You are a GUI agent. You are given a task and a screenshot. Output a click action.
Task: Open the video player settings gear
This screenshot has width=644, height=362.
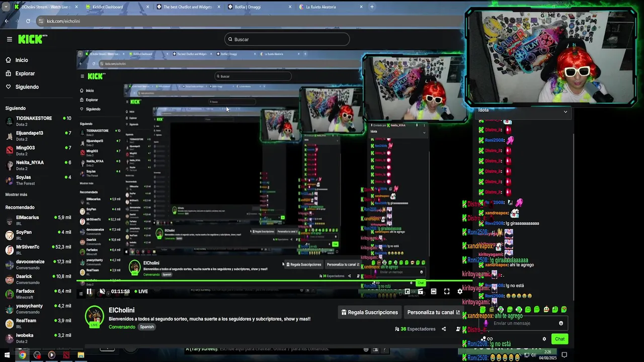(459, 291)
